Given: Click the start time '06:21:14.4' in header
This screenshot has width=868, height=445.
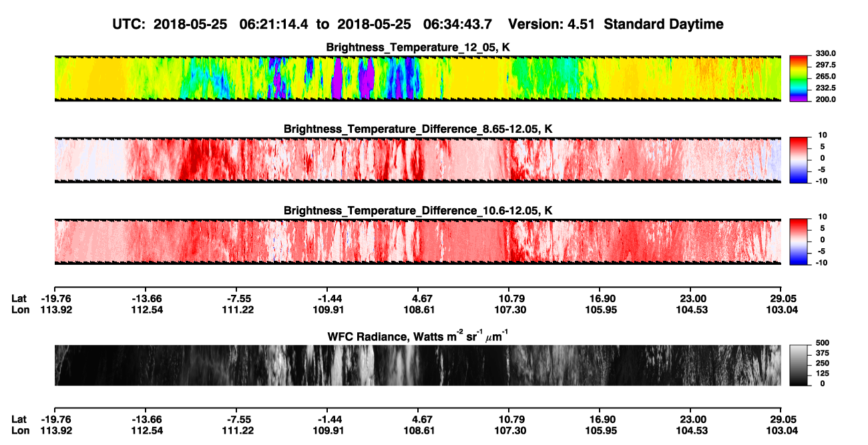Looking at the screenshot, I should click(x=275, y=24).
